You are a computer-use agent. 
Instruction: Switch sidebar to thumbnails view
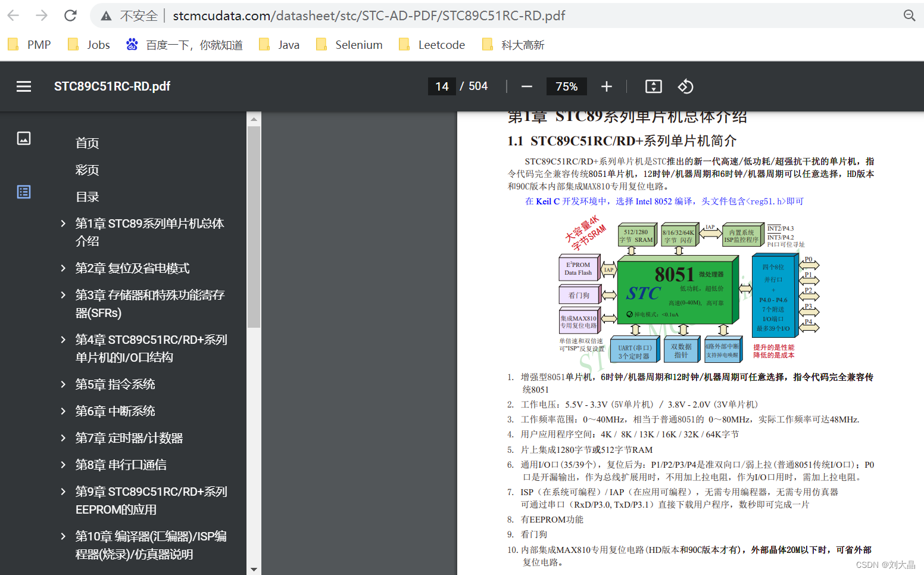tap(24, 138)
